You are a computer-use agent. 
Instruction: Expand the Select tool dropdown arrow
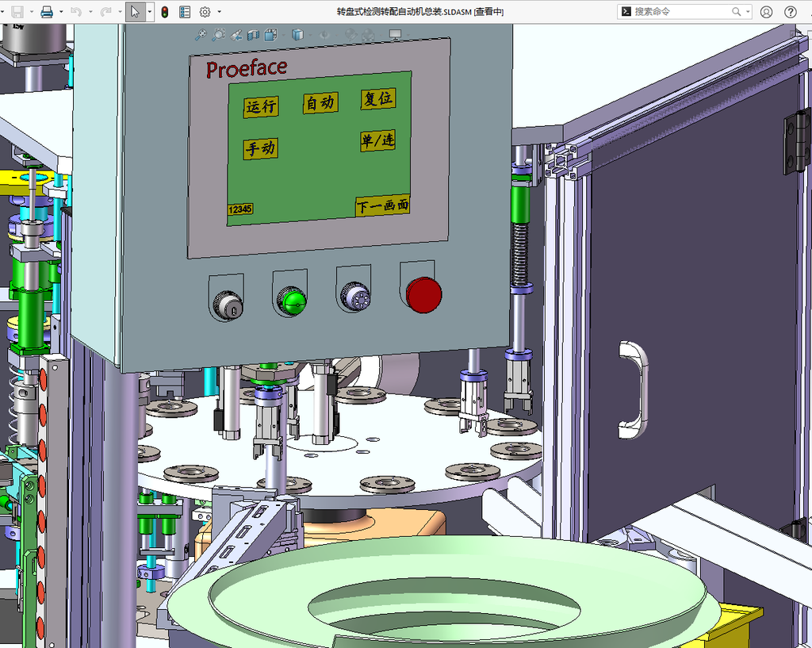click(150, 12)
